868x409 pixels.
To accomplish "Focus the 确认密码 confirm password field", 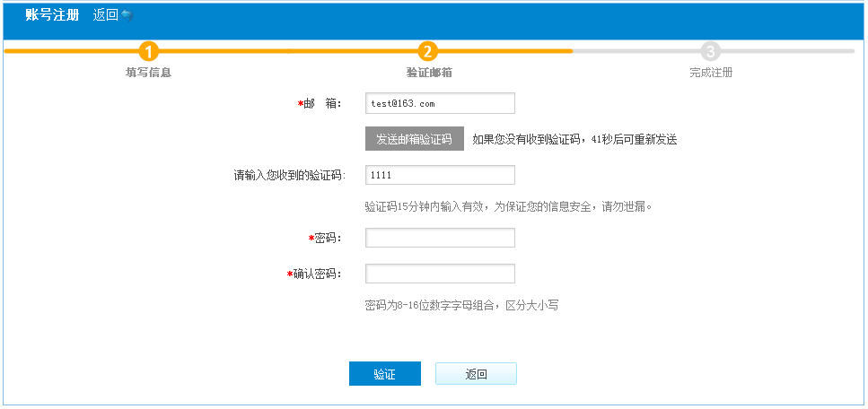I will (440, 274).
